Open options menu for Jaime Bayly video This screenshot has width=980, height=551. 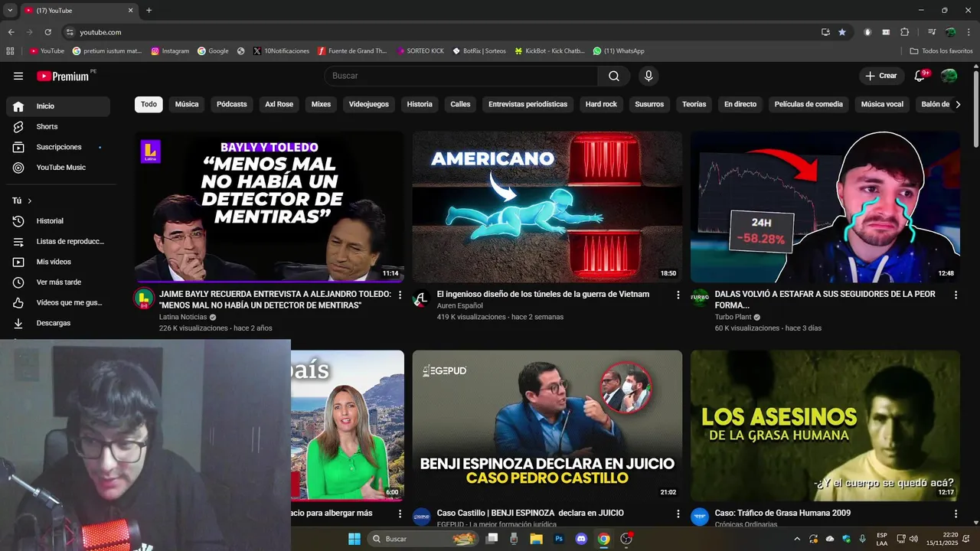[x=400, y=295]
